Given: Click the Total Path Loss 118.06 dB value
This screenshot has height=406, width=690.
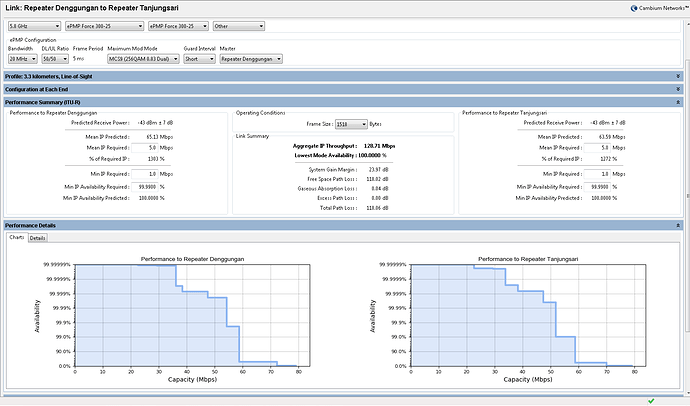Looking at the screenshot, I should click(x=378, y=208).
